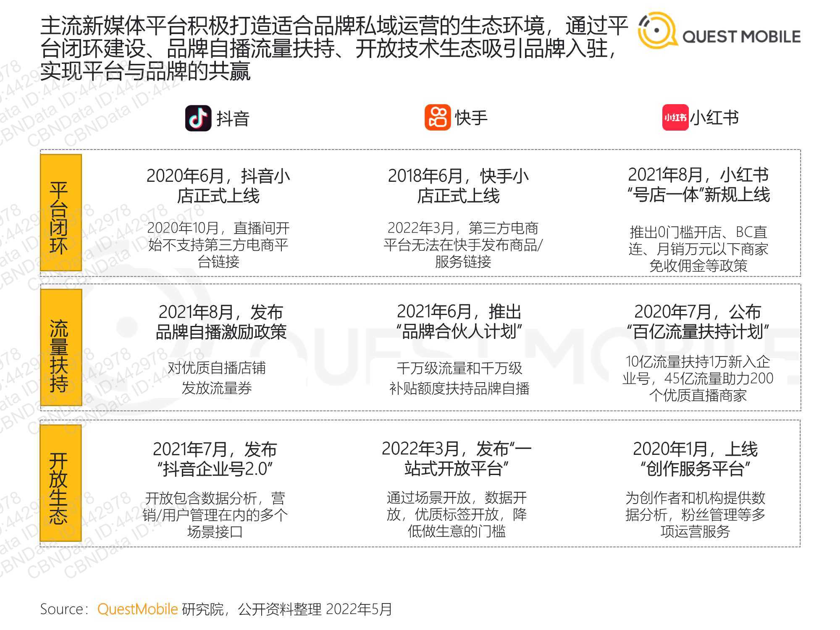Click text 2022年3月，第三方电商平台无法在快手发布商品
The width and height of the screenshot is (840, 630).
(x=463, y=245)
